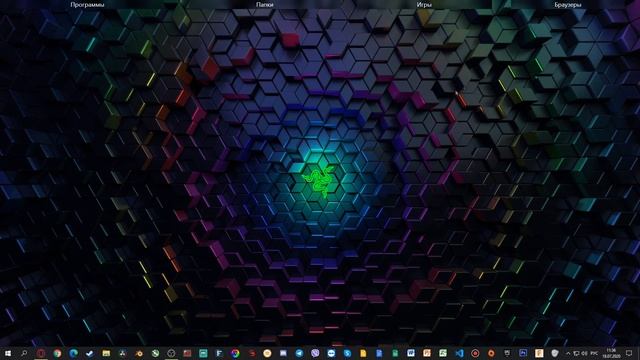Screen dimensions: 640x360
Task: Open the Игры desktop group
Action: point(424,5)
